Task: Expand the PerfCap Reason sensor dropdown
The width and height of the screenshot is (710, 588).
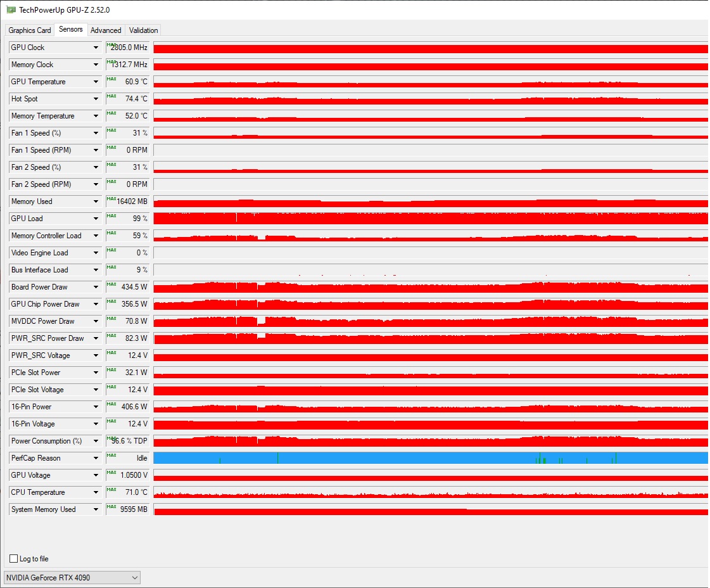Action: click(96, 458)
